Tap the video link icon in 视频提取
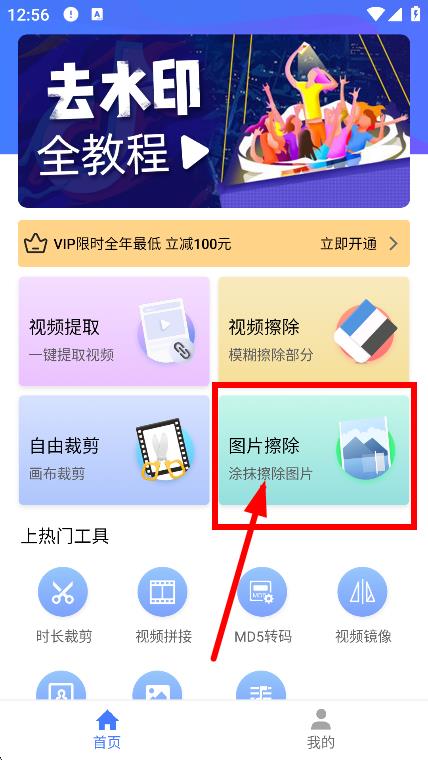 tap(167, 332)
